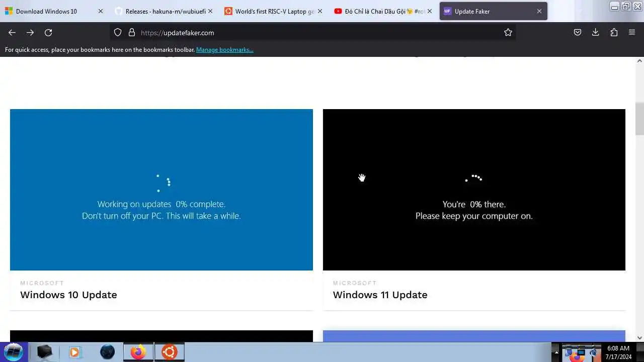Viewport: 644px width, 362px height.
Task: Open the black Windows 11 update preview
Action: pos(474,190)
